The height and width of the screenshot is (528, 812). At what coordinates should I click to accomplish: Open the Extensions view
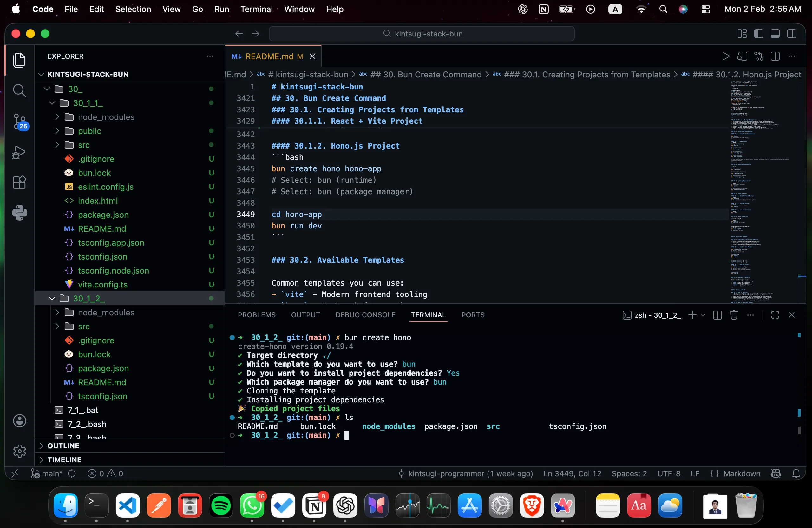coord(19,182)
